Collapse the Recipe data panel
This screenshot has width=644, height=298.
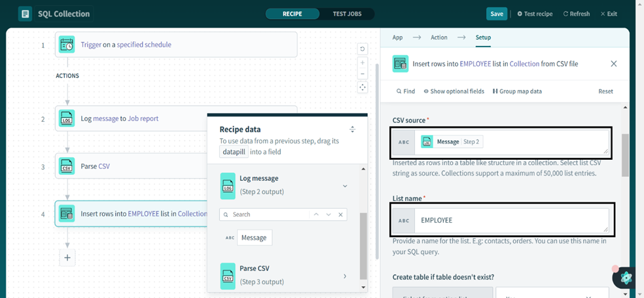352,130
